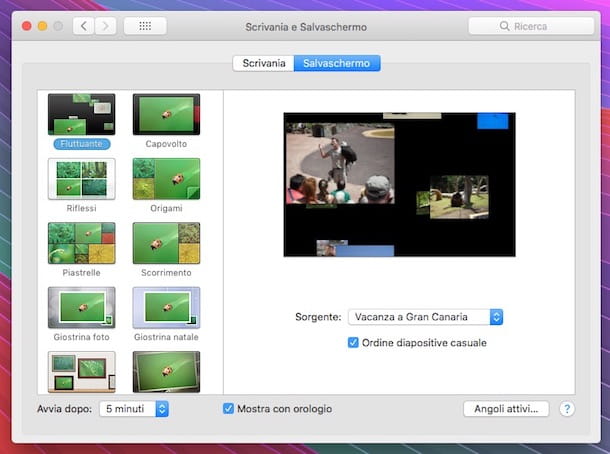Go back with the left arrow button

(x=84, y=26)
